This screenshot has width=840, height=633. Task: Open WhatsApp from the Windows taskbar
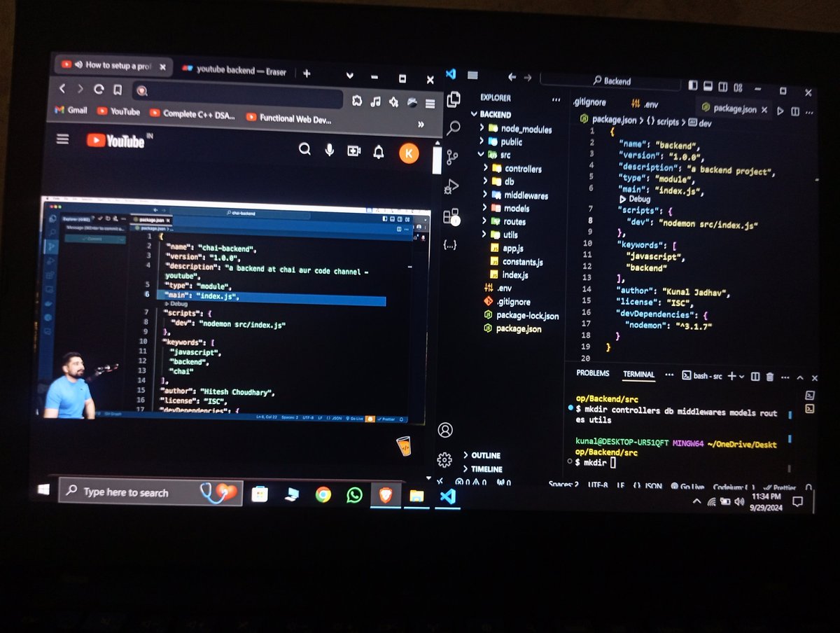coord(355,495)
